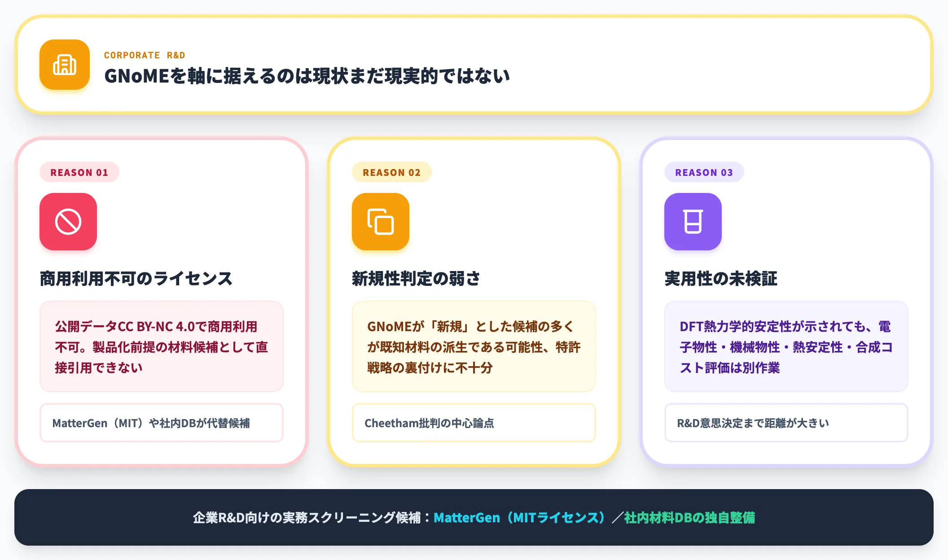Screen dimensions: 948x560
Task: Click the purple box about DFT熱力学的安定性
Action: tap(786, 346)
